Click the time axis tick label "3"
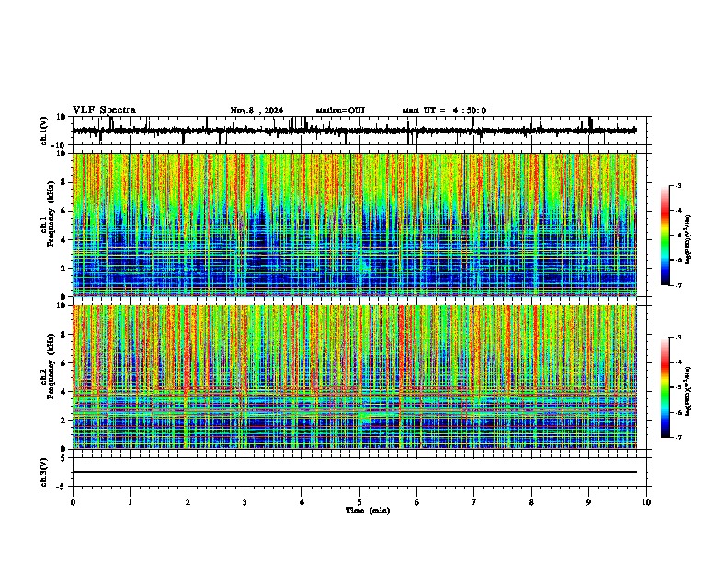This screenshot has width=728, height=563. coord(245,502)
